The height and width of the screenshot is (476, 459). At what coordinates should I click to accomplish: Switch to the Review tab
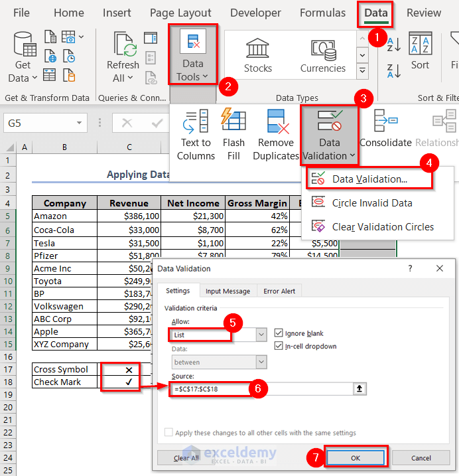423,13
